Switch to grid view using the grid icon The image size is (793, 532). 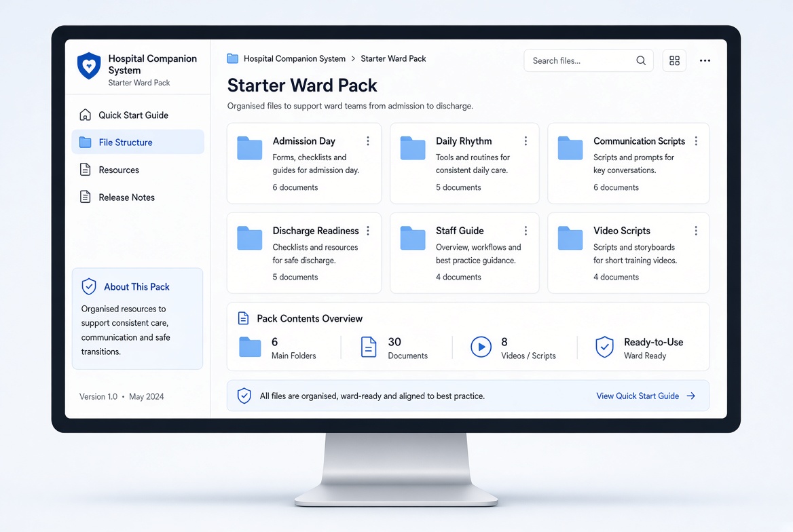click(x=674, y=60)
